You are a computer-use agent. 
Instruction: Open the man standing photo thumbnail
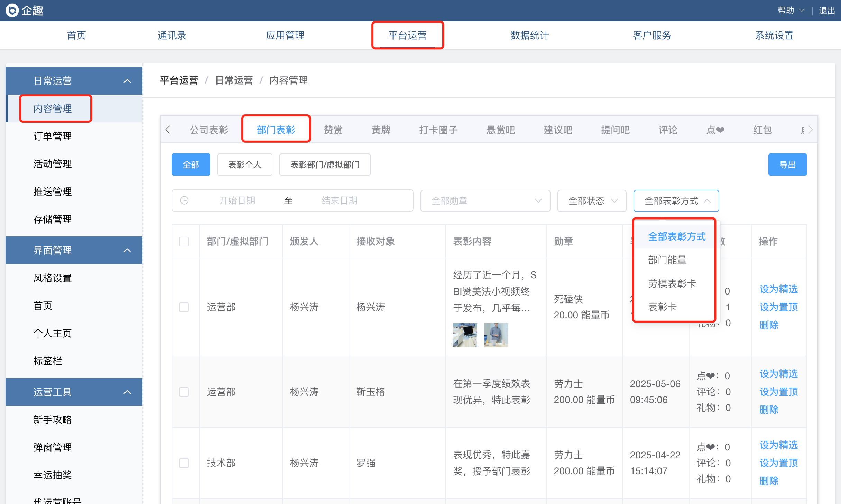coord(496,335)
